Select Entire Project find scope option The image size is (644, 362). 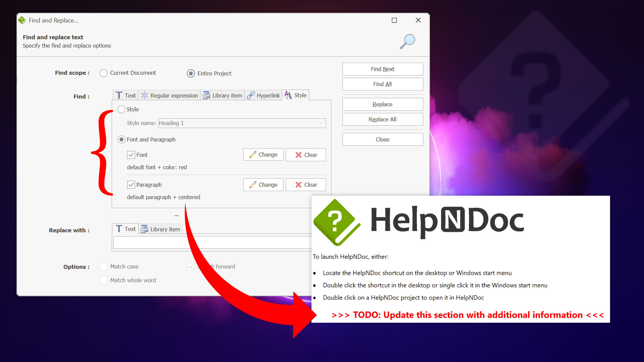click(x=191, y=73)
